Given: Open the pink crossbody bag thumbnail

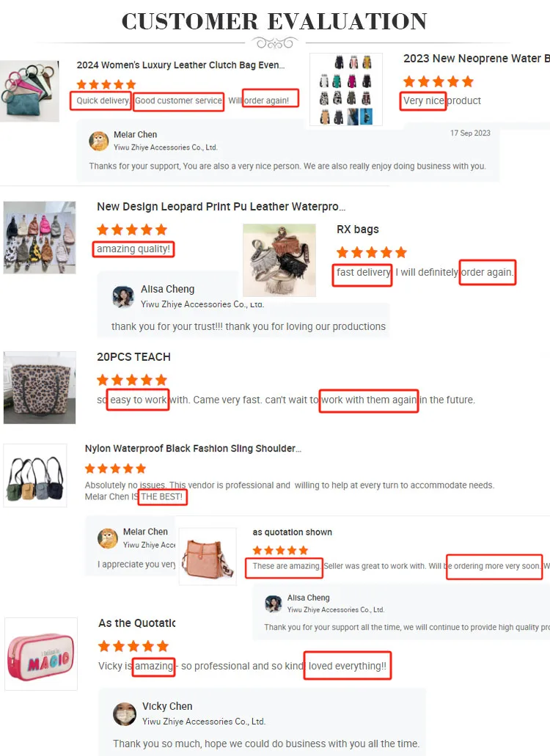Looking at the screenshot, I should [x=208, y=557].
